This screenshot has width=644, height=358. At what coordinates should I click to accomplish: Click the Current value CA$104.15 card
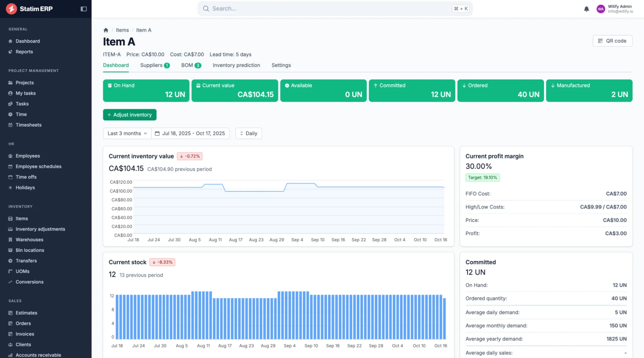(235, 91)
